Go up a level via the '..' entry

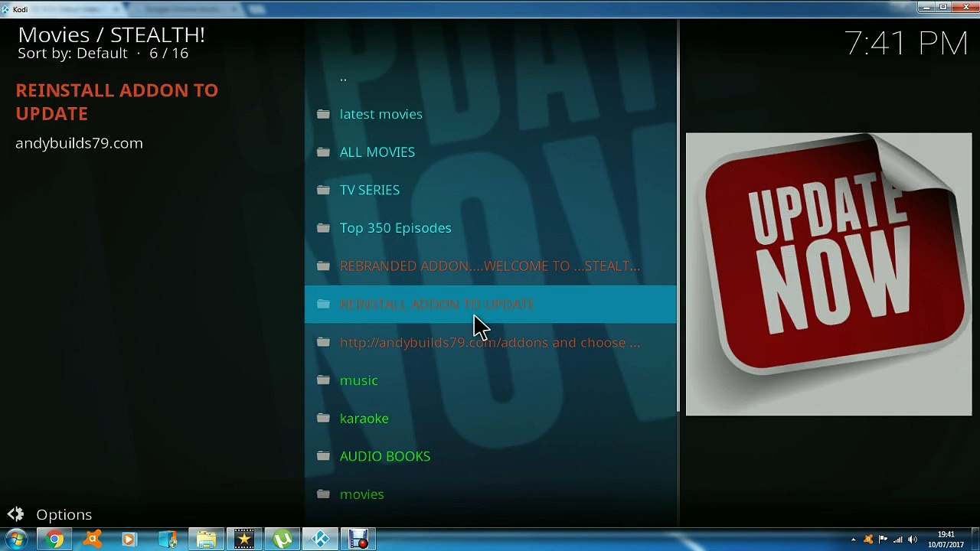[490, 77]
